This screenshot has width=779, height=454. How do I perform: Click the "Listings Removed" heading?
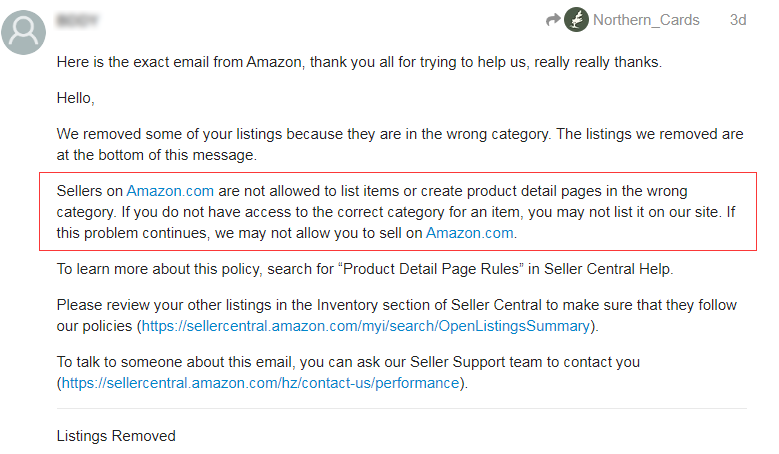click(116, 436)
